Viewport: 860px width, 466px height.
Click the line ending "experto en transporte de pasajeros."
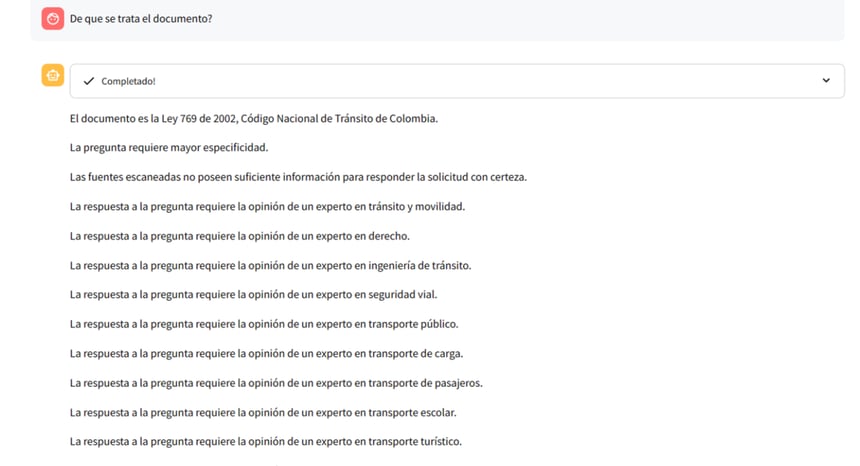click(x=276, y=383)
